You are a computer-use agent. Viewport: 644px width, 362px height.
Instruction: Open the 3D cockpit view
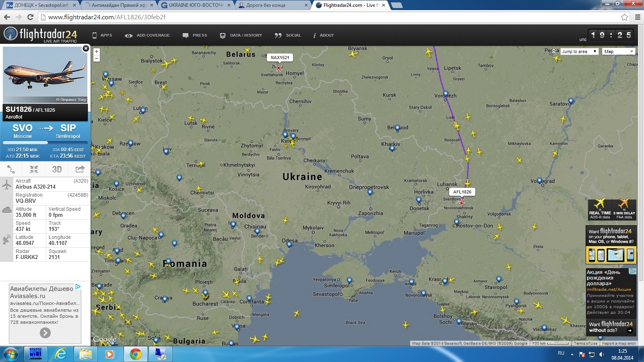57,169
